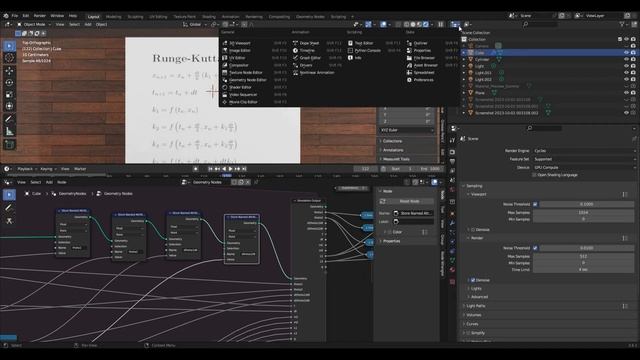The width and height of the screenshot is (640, 360).
Task: Select the Measure tool in viewport toolbar
Action: point(9,131)
